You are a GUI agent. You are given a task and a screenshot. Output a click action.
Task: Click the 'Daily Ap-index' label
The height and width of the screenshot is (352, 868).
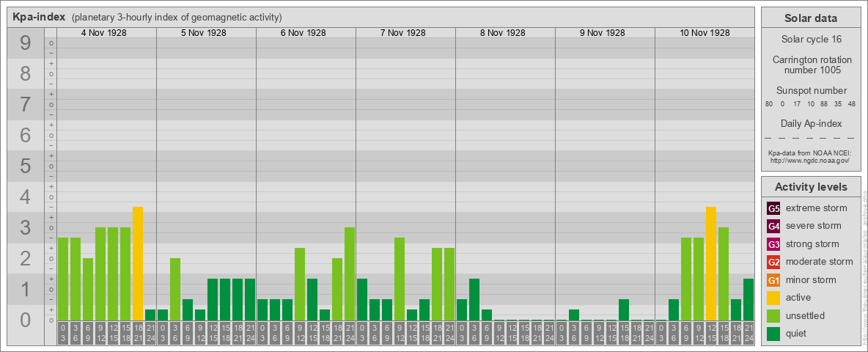(x=811, y=123)
